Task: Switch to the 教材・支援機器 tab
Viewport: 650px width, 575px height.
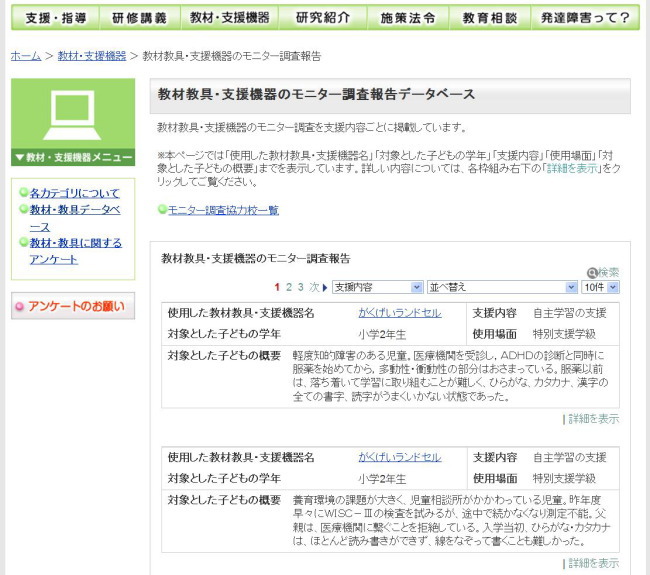Action: (x=229, y=17)
